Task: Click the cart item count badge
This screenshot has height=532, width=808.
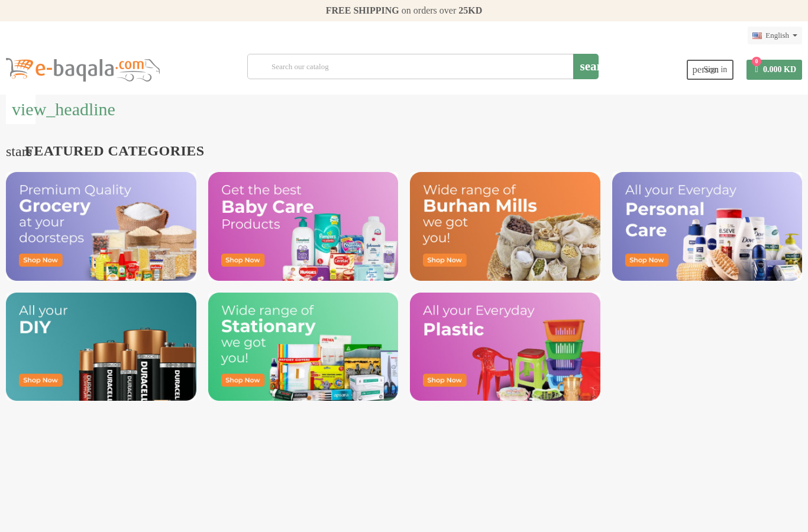Action: coord(757,61)
